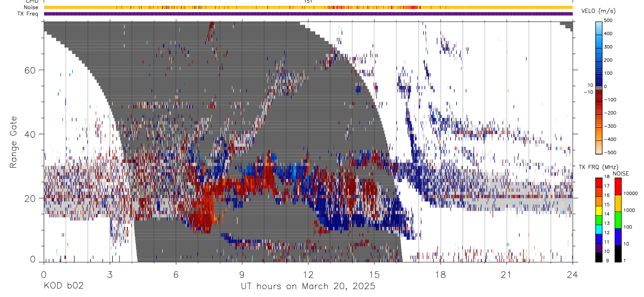644x297 pixels.
Task: Click the -500 tick on velocity colorbar
Action: pyautogui.click(x=610, y=152)
